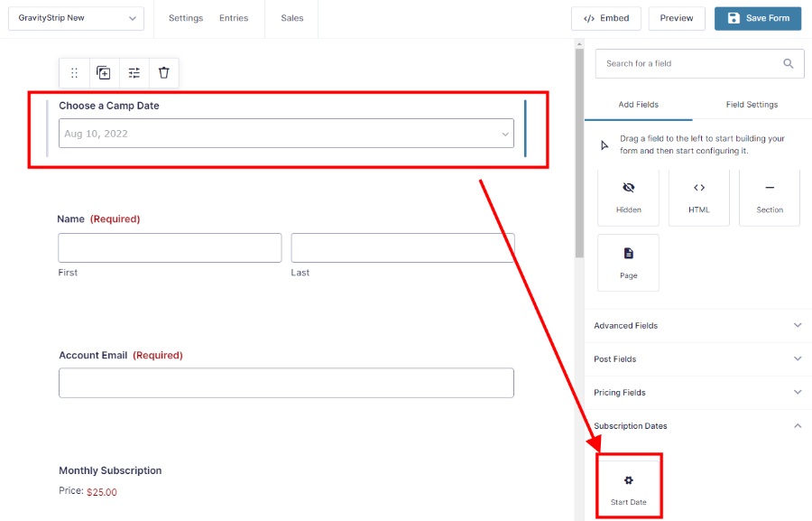Image resolution: width=812 pixels, height=521 pixels.
Task: Expand the Advanced Fields section
Action: click(x=698, y=326)
